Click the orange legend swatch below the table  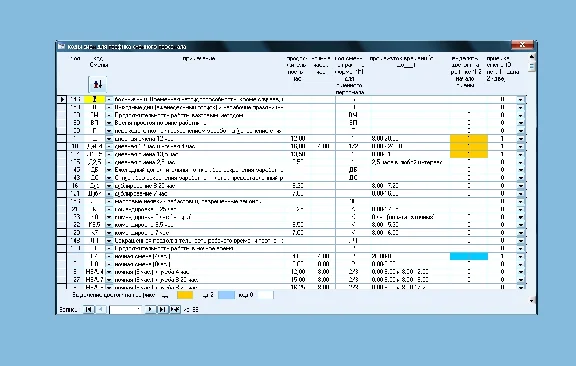click(185, 295)
